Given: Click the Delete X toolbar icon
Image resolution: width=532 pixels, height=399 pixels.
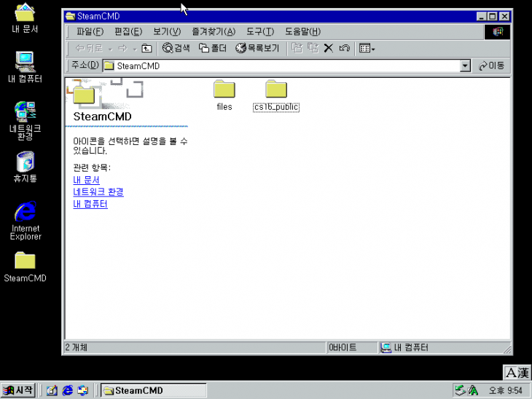Looking at the screenshot, I should click(329, 48).
